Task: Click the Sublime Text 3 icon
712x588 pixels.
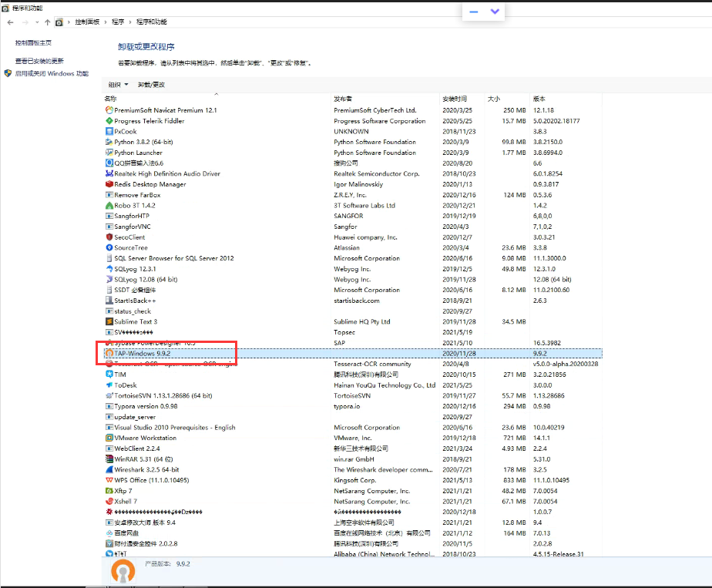Action: [109, 321]
